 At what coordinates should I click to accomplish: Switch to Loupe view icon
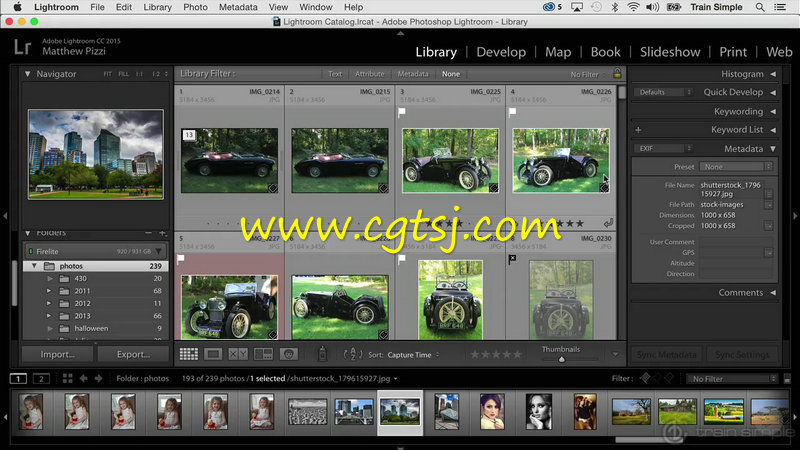[x=213, y=354]
